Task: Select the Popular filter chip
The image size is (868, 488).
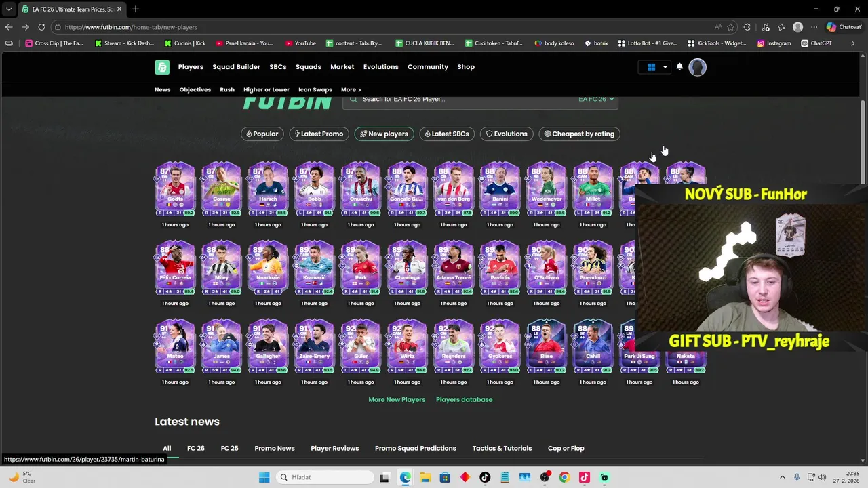Action: (x=262, y=134)
